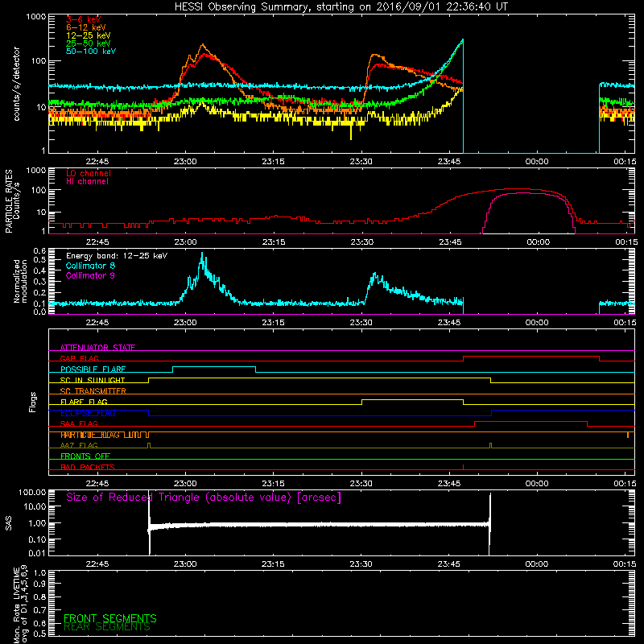Click the '10.00' tick on SAS axis

[35, 506]
